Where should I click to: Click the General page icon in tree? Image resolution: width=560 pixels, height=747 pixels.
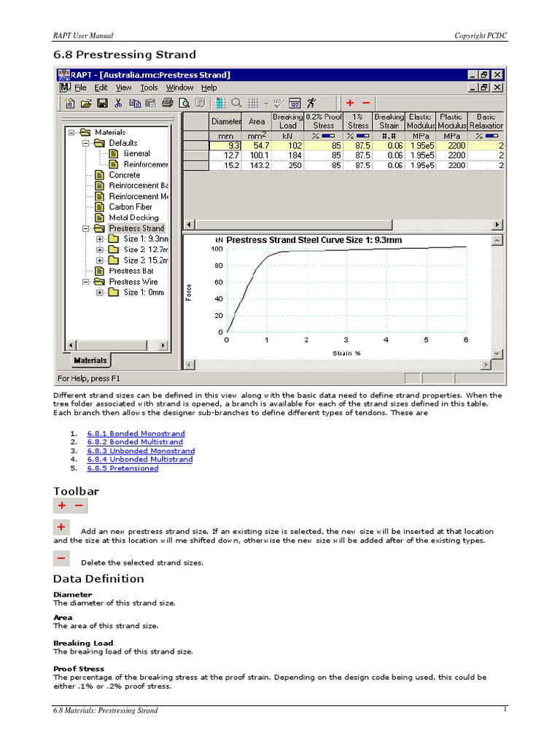114,153
